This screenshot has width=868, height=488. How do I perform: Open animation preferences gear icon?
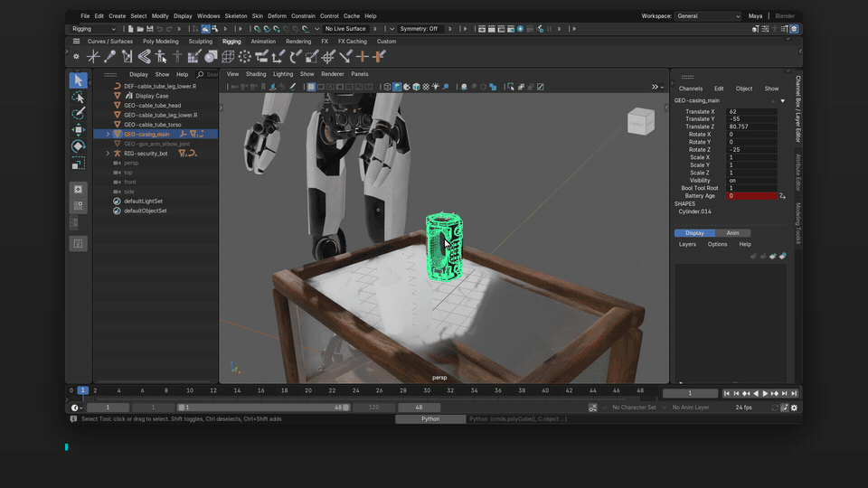pyautogui.click(x=795, y=408)
